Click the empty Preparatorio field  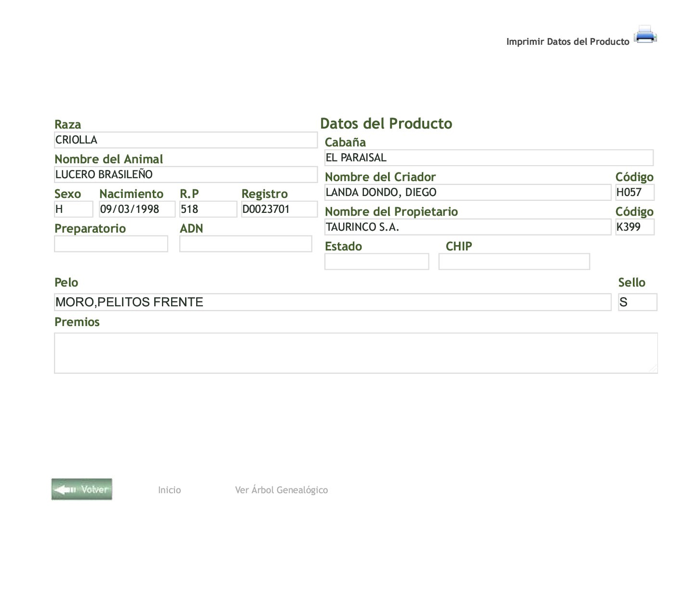point(111,244)
